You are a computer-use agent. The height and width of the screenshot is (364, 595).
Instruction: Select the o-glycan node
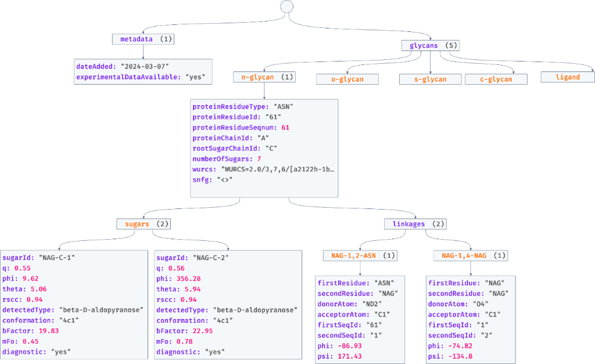coord(347,79)
